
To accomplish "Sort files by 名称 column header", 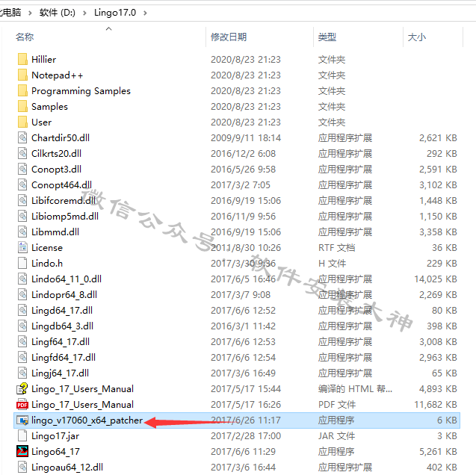I will click(x=25, y=37).
